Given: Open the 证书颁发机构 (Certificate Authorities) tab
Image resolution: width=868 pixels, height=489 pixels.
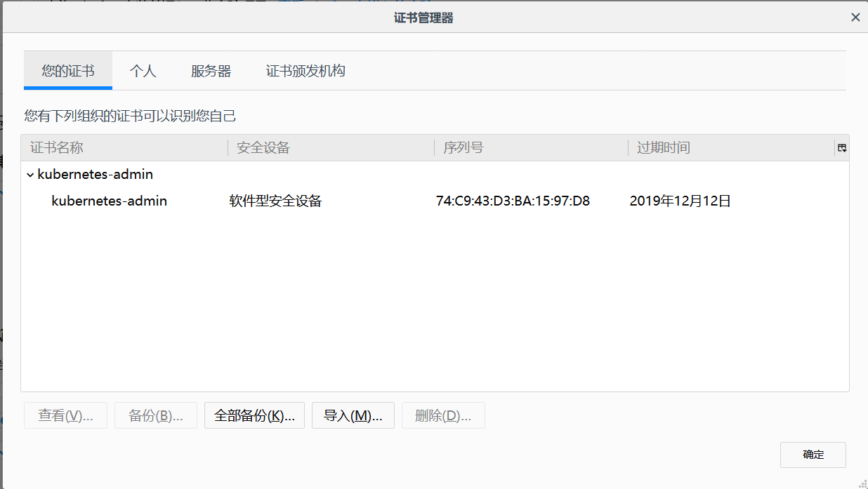Looking at the screenshot, I should [305, 70].
